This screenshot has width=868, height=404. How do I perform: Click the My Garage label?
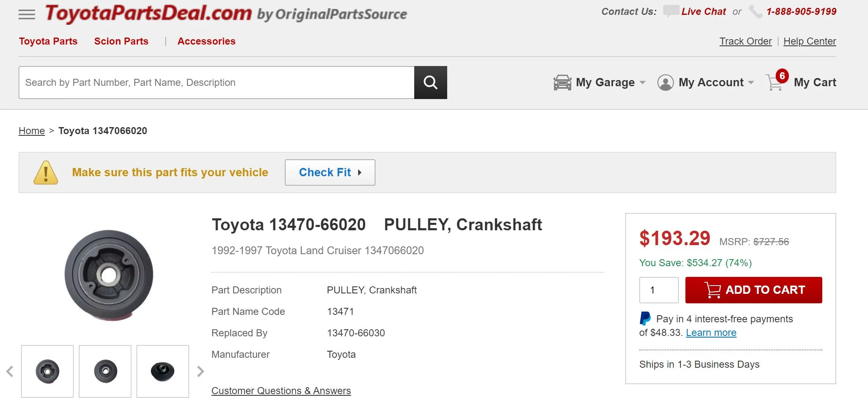tap(605, 83)
